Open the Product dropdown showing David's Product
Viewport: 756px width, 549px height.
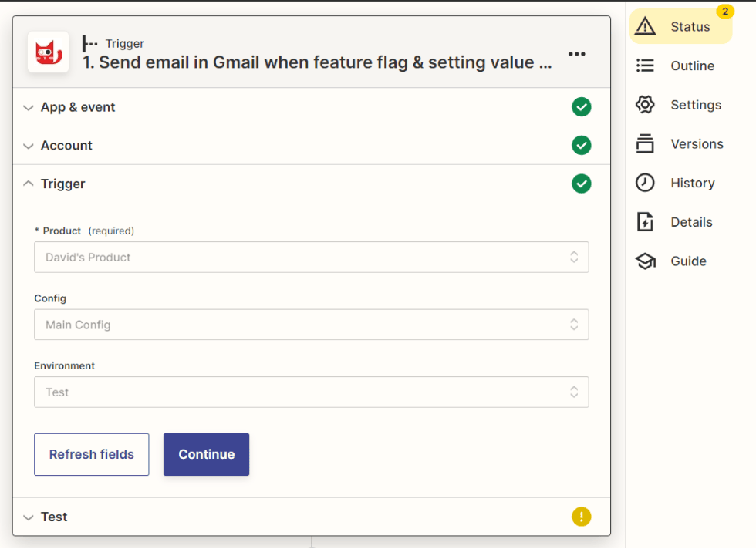[311, 257]
